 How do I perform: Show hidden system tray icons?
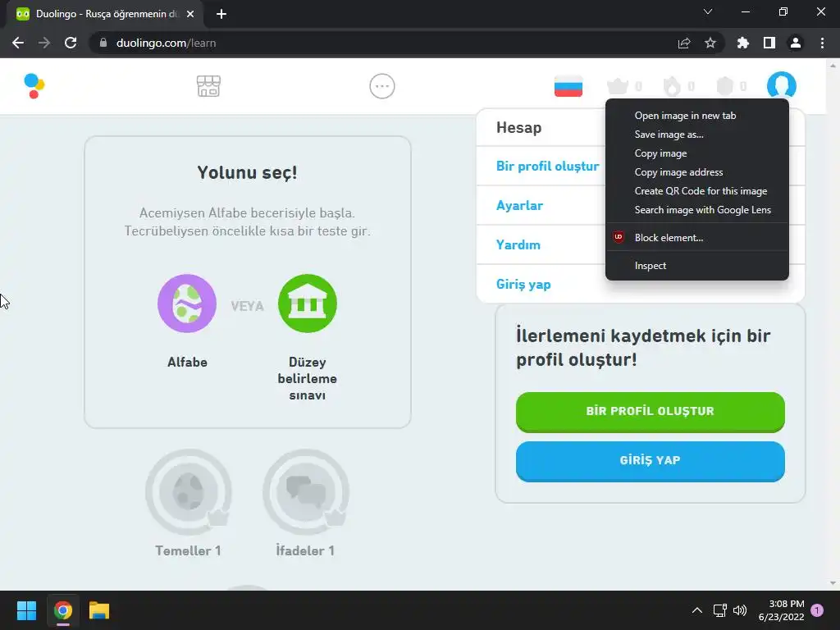tap(697, 610)
